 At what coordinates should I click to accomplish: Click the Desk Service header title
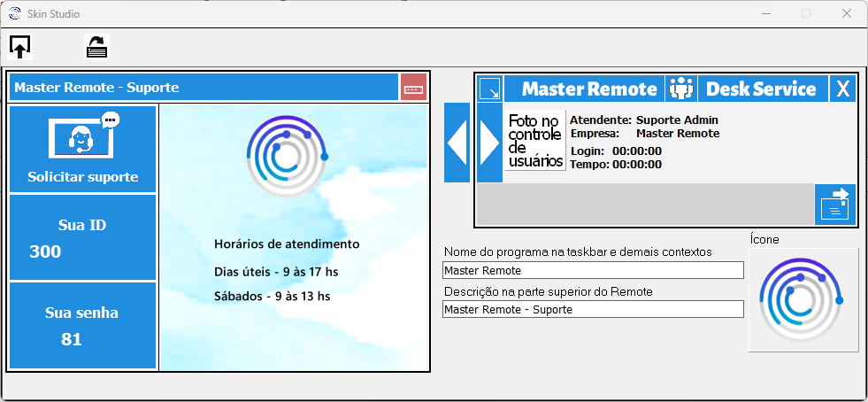tap(762, 89)
